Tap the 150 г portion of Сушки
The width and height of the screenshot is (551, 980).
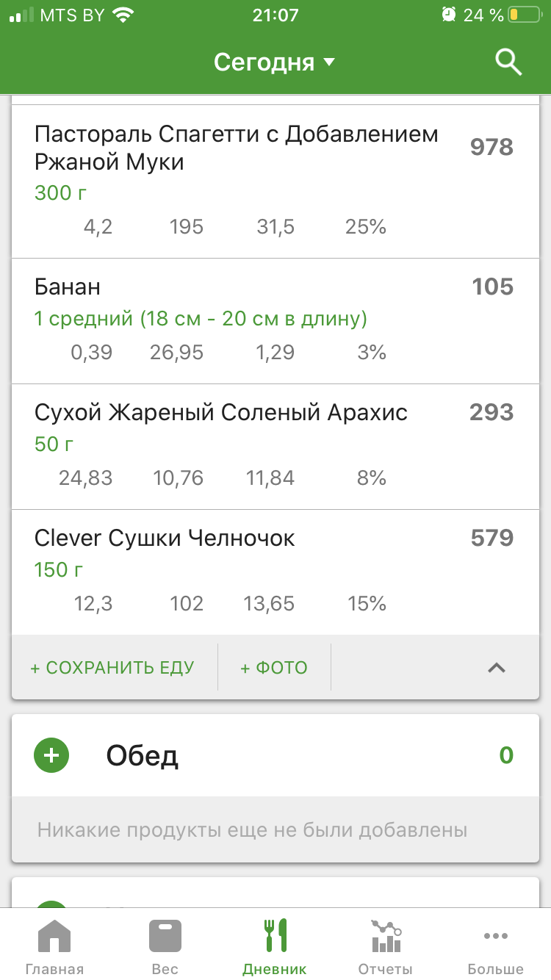59,570
